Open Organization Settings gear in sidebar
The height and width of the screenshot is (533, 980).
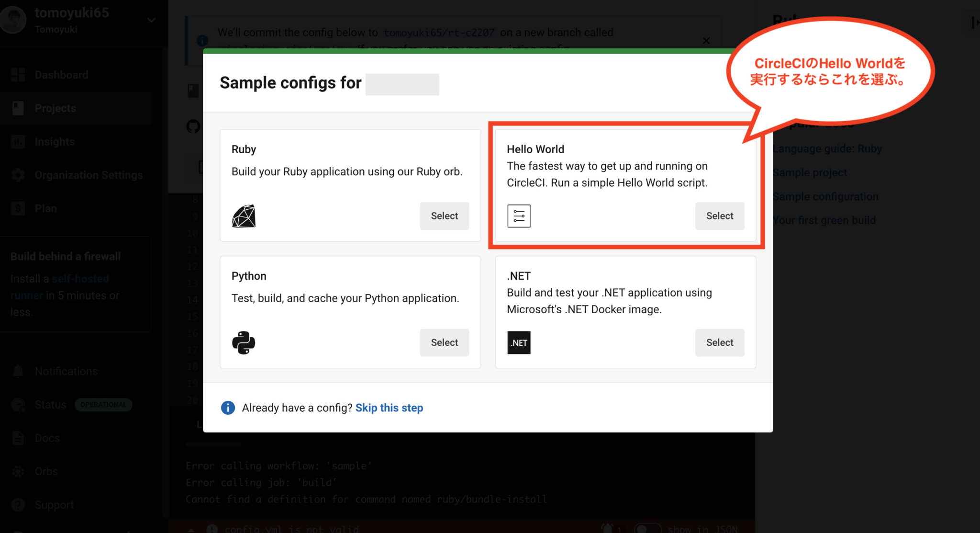(19, 175)
